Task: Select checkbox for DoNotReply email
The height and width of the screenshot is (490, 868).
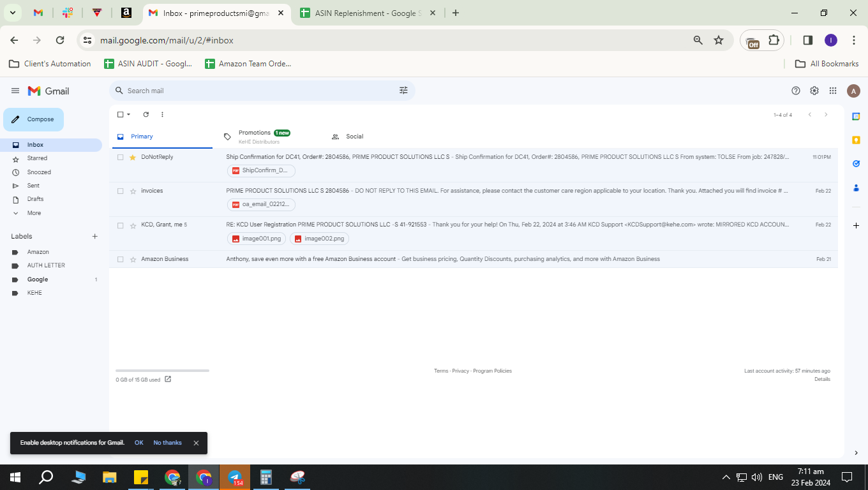Action: (x=120, y=157)
